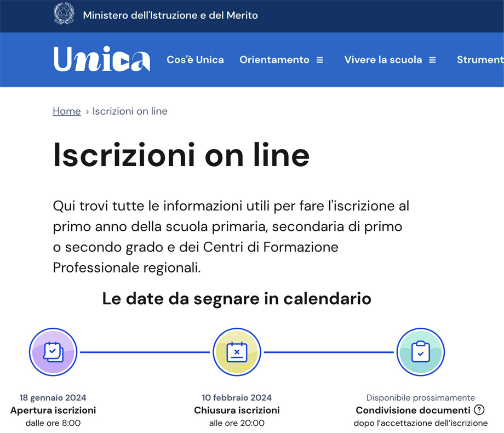This screenshot has width=504, height=433.
Task: Select the purple Apertura iscrizioni calendar icon
Action: (x=53, y=352)
